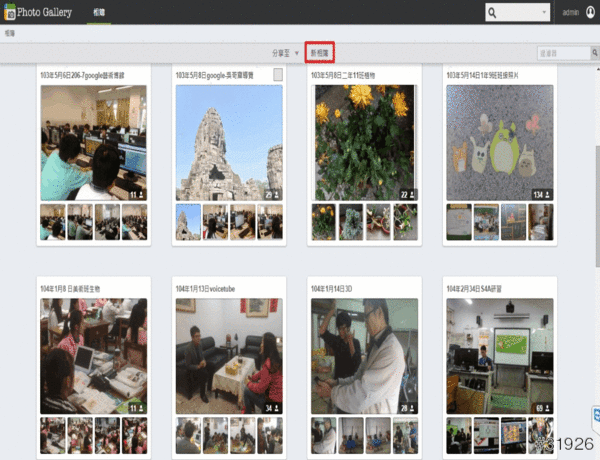Open the Totoro wall decoration cover photo
Image resolution: width=600 pixels, height=460 pixels.
(x=500, y=143)
